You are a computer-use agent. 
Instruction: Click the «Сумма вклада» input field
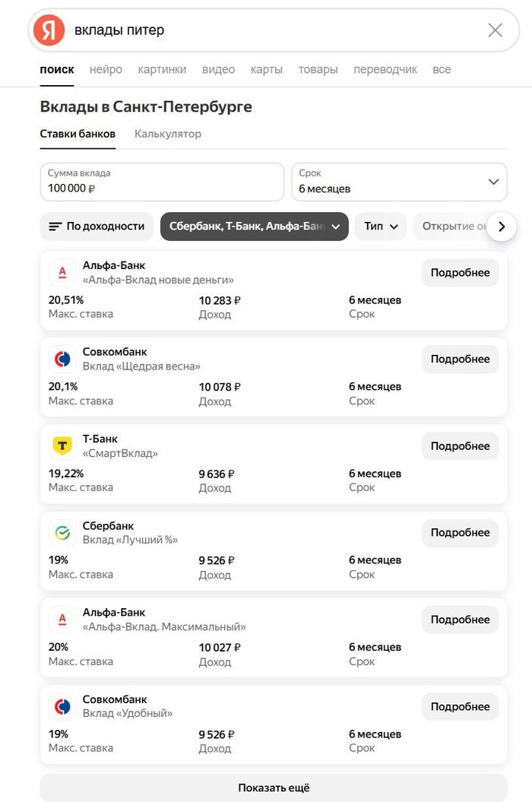161,182
